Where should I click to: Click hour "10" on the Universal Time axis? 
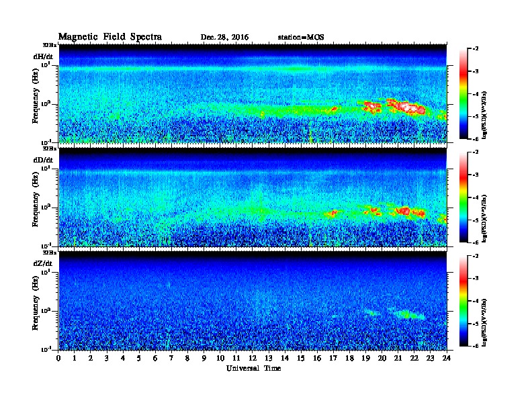[220, 358]
